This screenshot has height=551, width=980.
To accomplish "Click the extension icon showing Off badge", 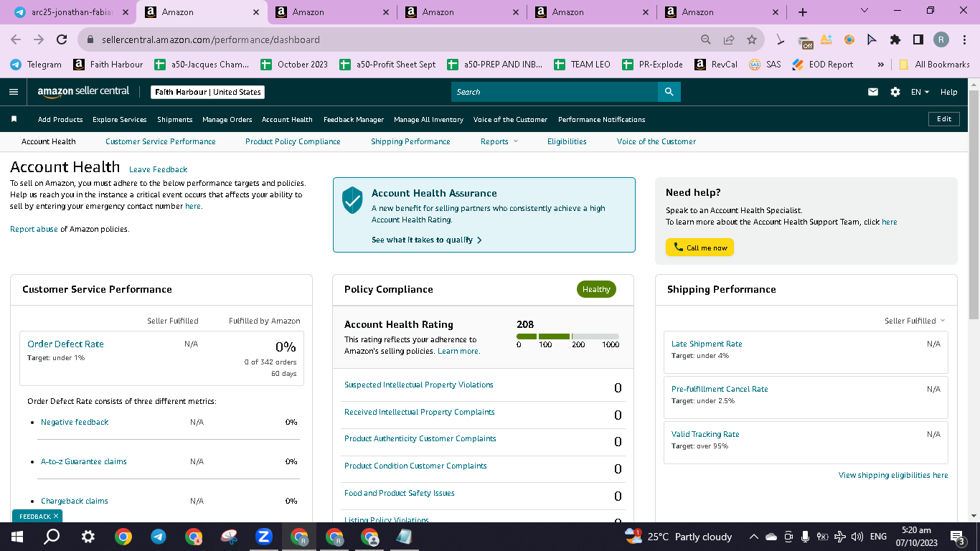I will 805,41.
